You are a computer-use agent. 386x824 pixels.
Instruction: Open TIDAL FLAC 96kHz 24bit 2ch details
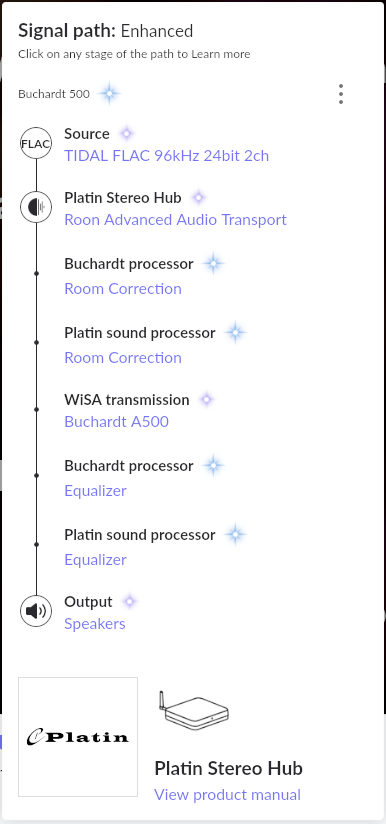(166, 156)
